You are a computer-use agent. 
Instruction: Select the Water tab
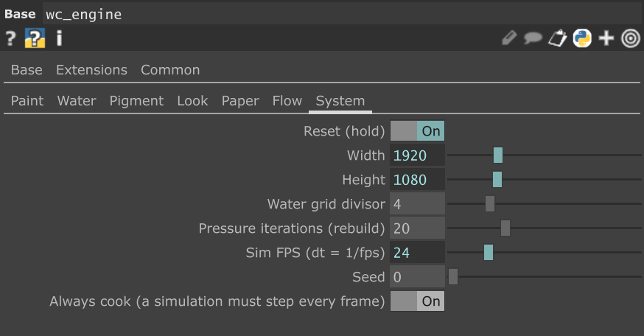pyautogui.click(x=77, y=101)
